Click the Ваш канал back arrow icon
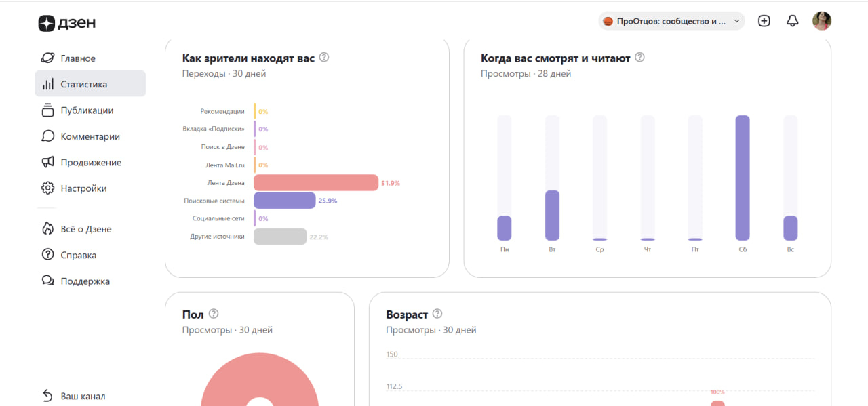 click(x=47, y=396)
